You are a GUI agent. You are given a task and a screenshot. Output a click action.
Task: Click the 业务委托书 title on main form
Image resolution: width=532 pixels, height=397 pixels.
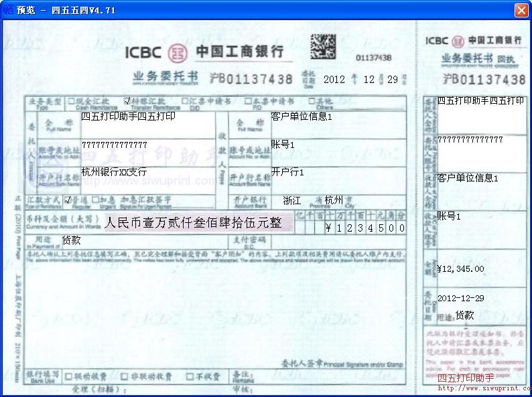coord(165,76)
